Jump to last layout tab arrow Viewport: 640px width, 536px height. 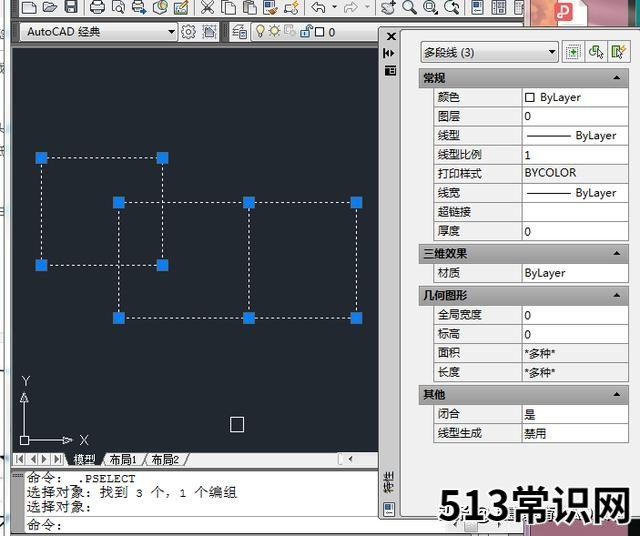coord(58,459)
